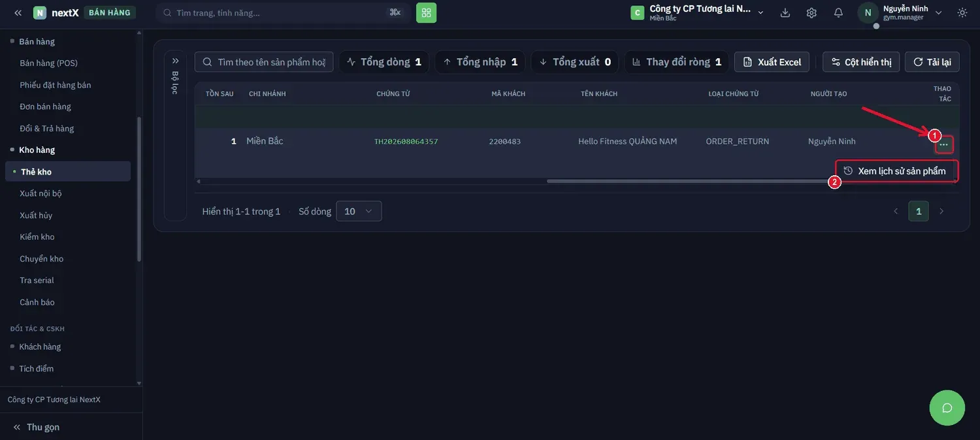
Task: Select Xem lịch sử sản phẩm
Action: [x=895, y=171]
